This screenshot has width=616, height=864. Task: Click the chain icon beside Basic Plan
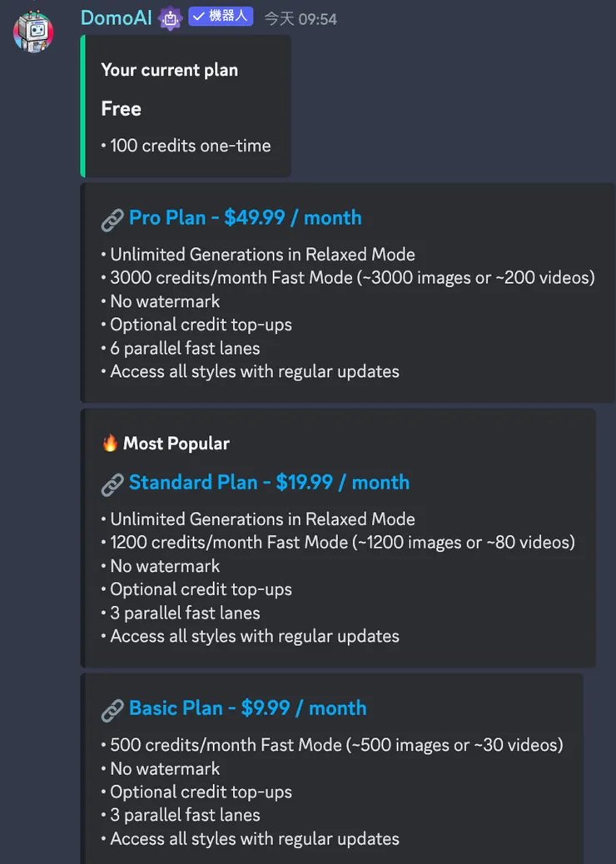click(x=112, y=709)
